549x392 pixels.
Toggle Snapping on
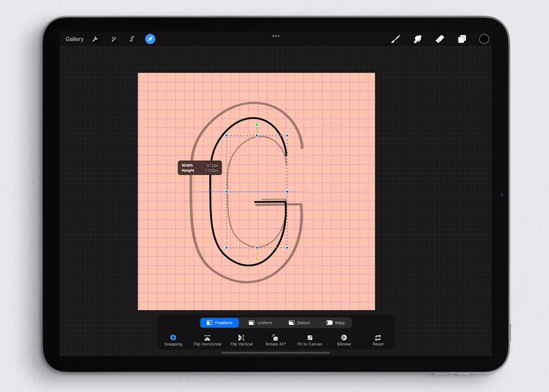point(173,341)
